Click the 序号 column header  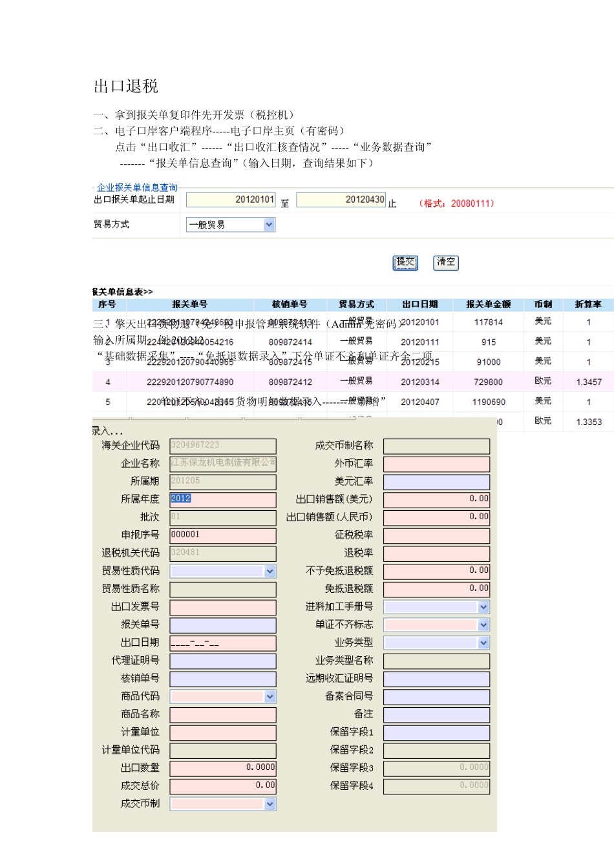pyautogui.click(x=107, y=304)
